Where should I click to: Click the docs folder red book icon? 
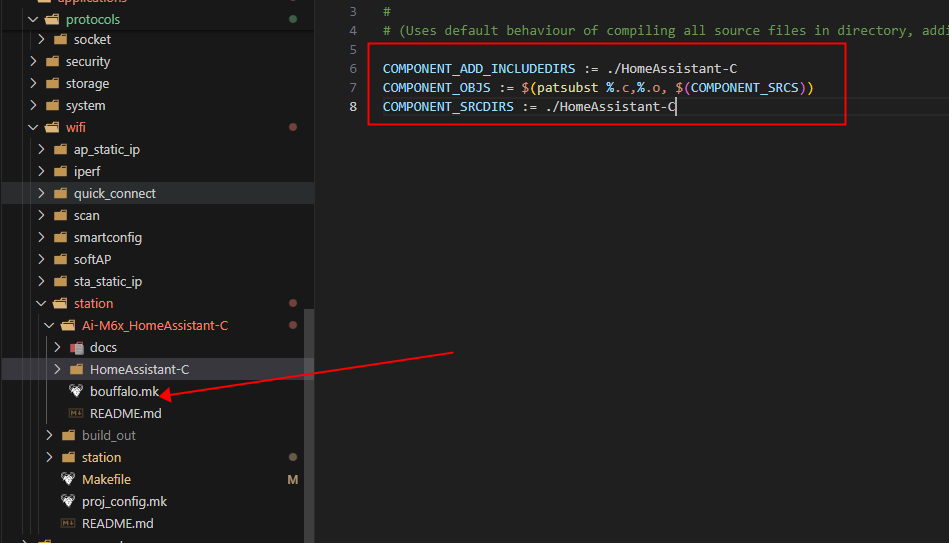click(76, 347)
